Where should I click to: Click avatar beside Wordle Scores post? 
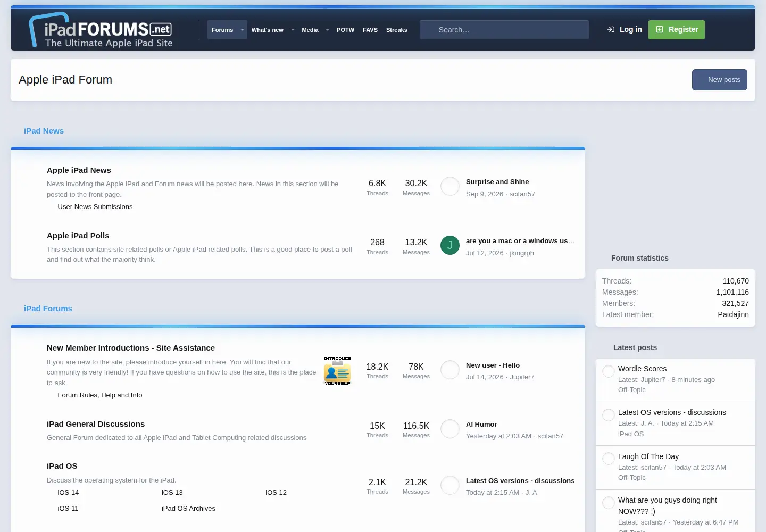[609, 371]
